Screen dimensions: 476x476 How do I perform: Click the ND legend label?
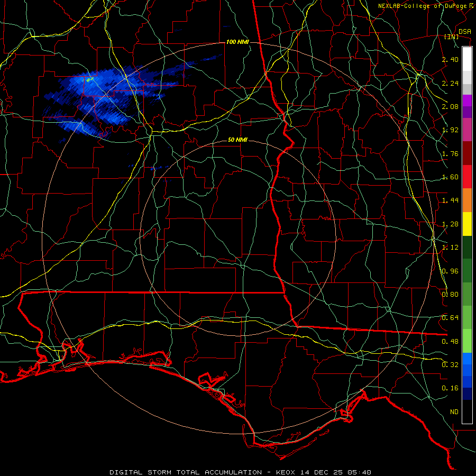point(454,412)
